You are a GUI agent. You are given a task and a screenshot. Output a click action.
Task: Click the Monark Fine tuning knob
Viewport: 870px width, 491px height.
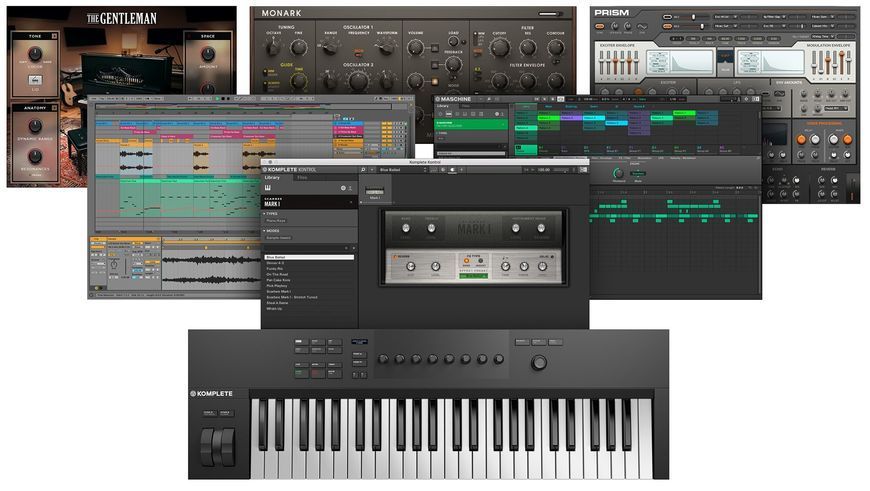click(x=299, y=48)
